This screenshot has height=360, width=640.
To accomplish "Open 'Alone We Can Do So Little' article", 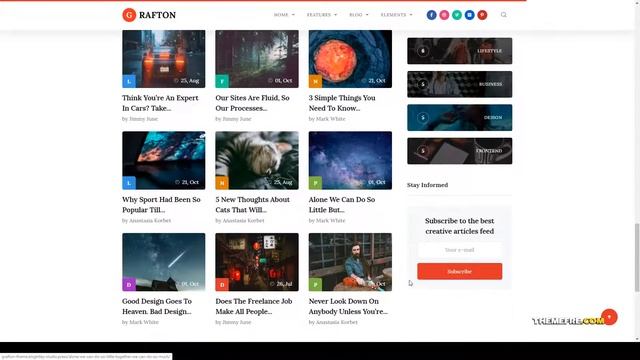I will click(x=342, y=204).
